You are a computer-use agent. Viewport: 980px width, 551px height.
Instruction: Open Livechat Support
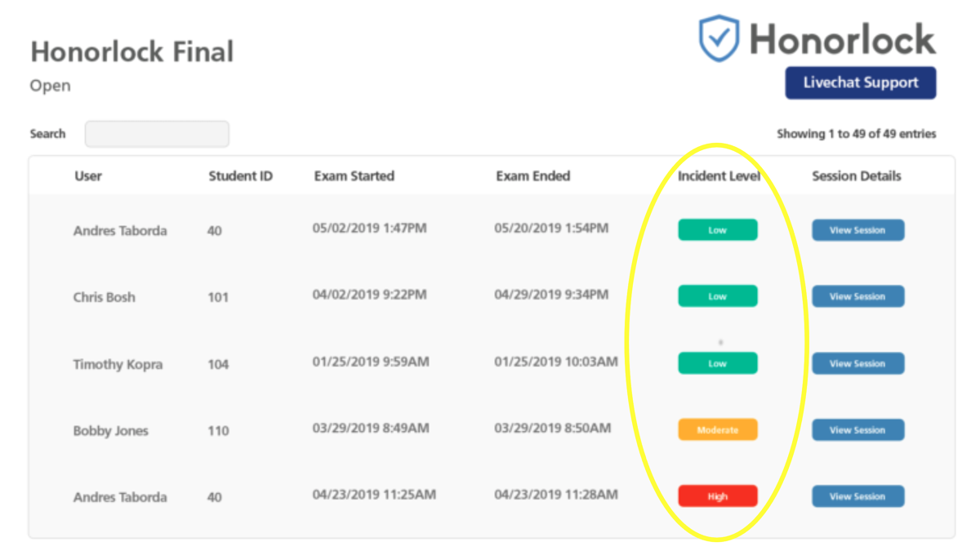click(x=860, y=83)
